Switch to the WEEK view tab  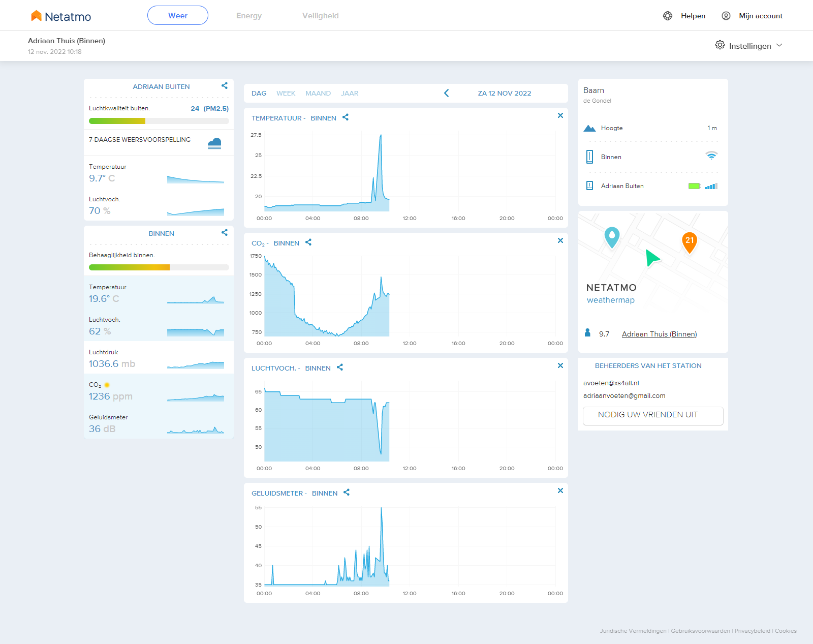tap(286, 94)
